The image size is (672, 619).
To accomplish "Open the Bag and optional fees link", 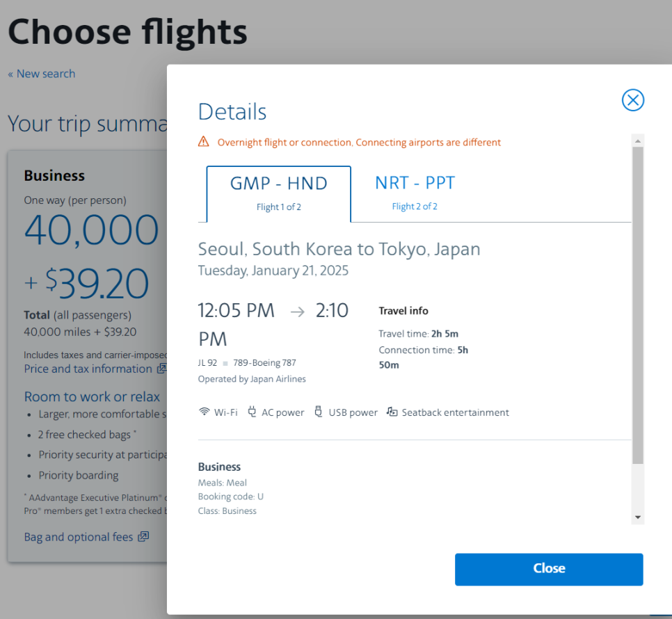I will pyautogui.click(x=79, y=537).
